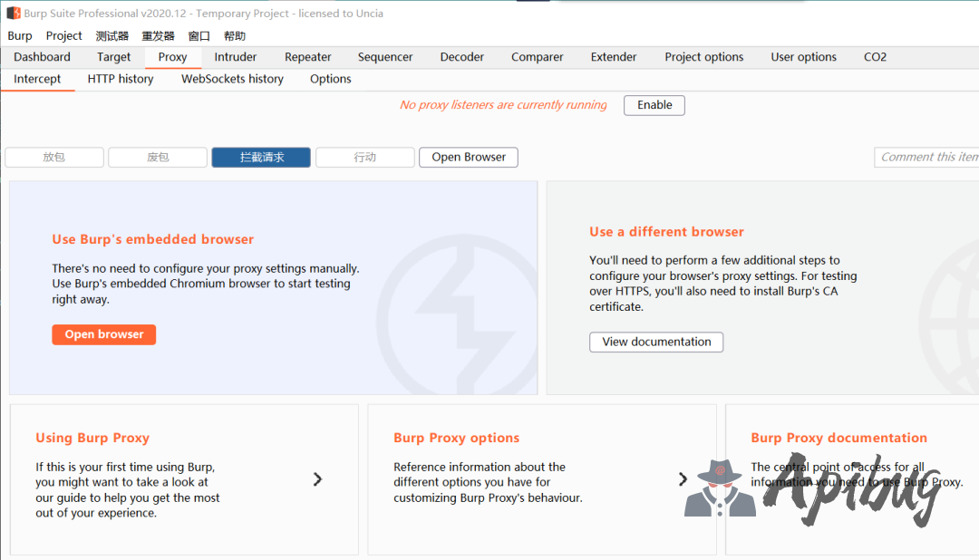Viewport: 979px width, 560px height.
Task: Click the orange Open browser button
Action: [104, 334]
